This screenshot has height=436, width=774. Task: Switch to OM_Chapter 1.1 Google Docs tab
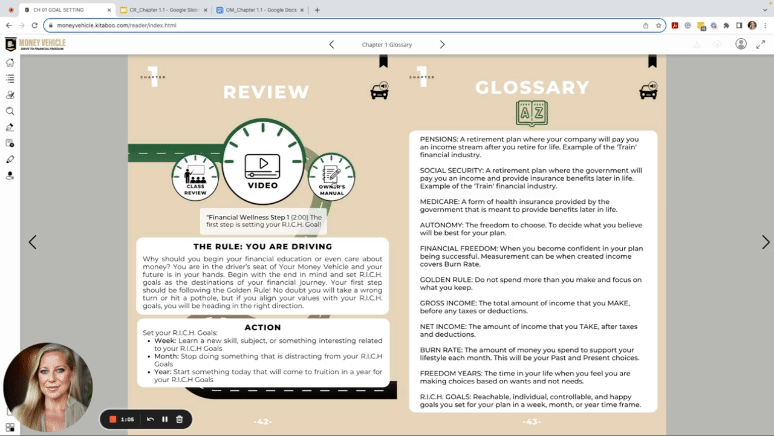(261, 10)
